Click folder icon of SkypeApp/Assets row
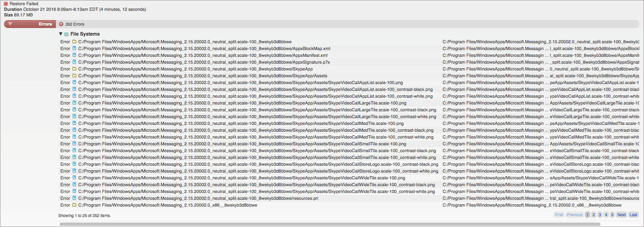644x227 pixels. point(74,76)
